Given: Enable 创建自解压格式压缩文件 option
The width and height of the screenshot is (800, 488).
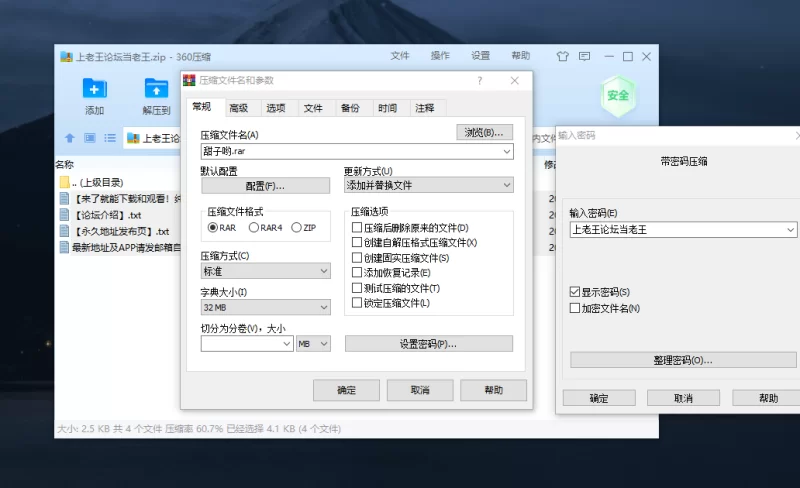Looking at the screenshot, I should [357, 242].
